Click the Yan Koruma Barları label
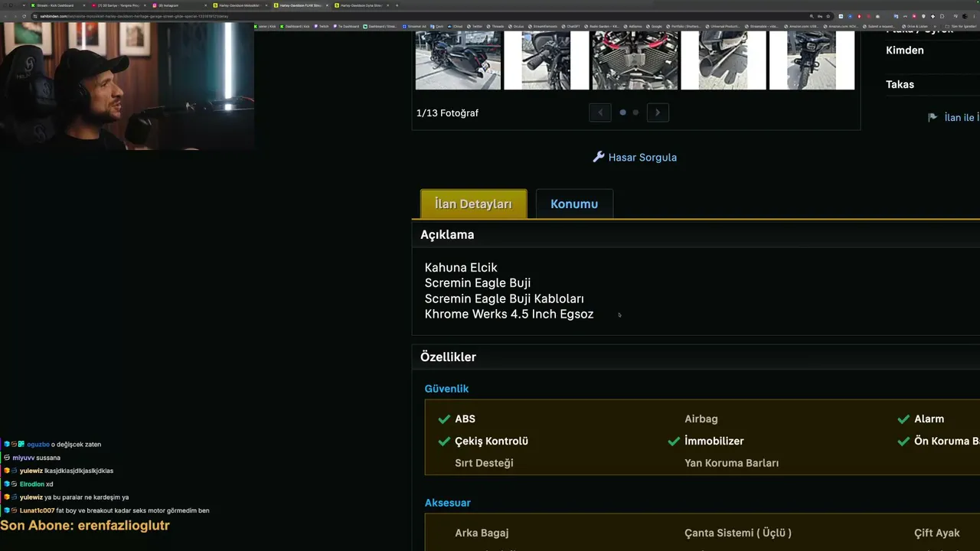This screenshot has height=551, width=980. pos(731,463)
